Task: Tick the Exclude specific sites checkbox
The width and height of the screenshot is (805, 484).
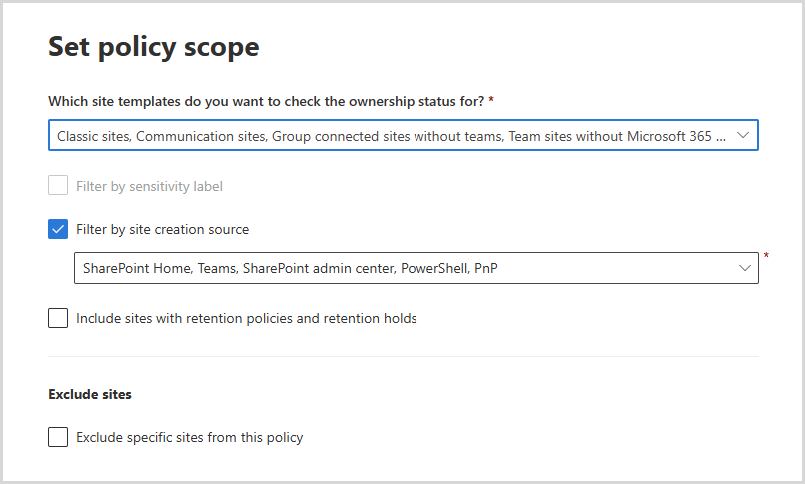Action: (58, 437)
